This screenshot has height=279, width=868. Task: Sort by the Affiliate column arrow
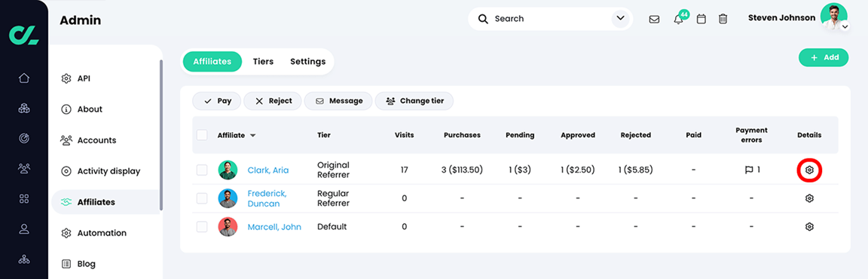[x=253, y=136]
